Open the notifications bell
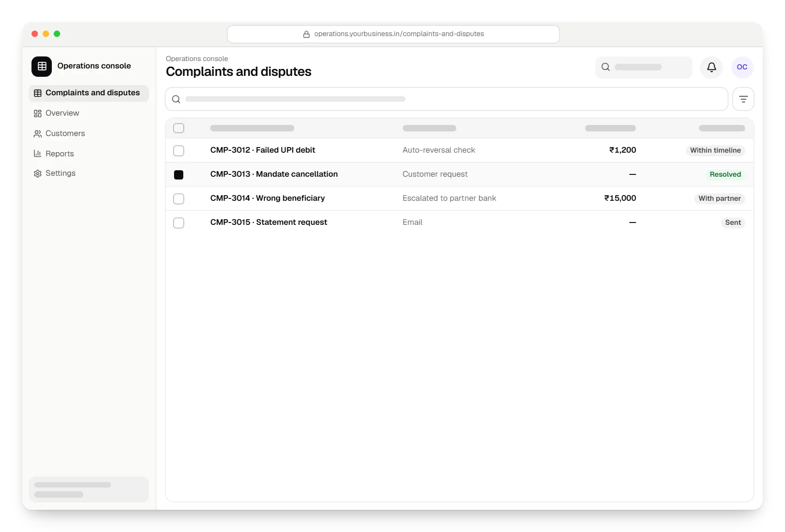This screenshot has height=532, width=785. coord(711,67)
